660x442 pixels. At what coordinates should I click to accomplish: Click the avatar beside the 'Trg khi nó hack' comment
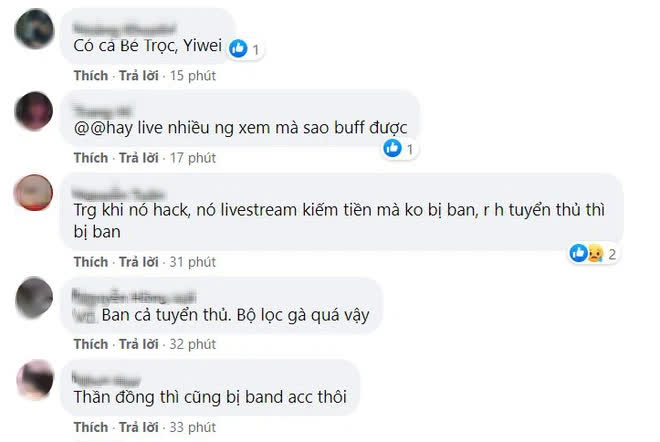point(33,192)
